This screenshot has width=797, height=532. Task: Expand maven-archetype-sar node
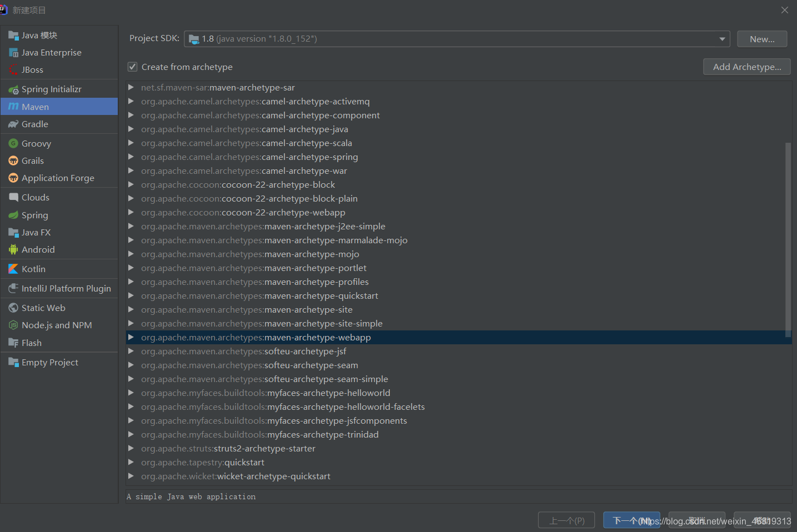click(x=131, y=87)
